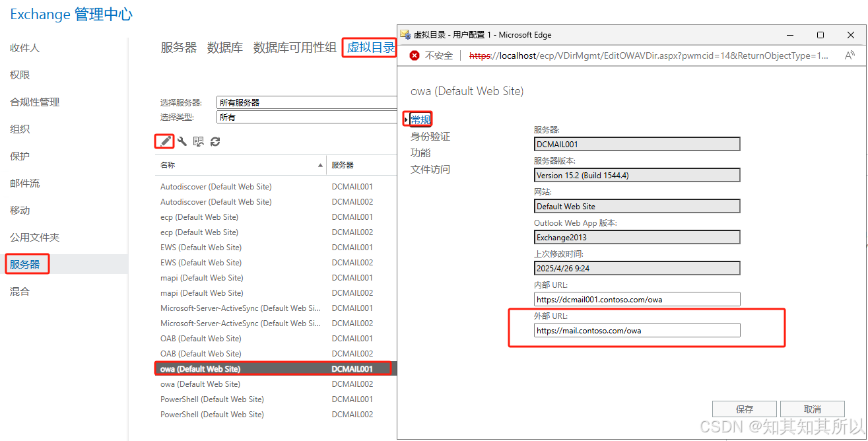Click the refresh icon in toolbar
This screenshot has height=441, width=868.
click(x=215, y=141)
